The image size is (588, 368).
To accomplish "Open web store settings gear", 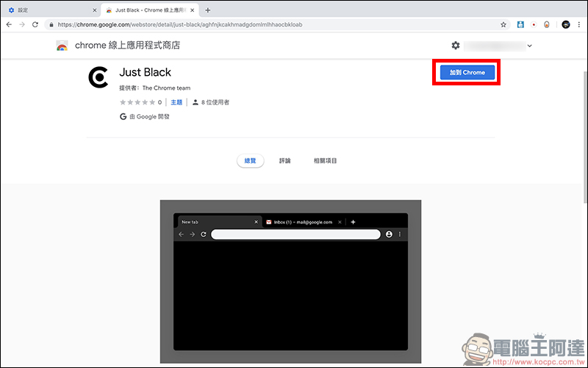I will (x=455, y=46).
